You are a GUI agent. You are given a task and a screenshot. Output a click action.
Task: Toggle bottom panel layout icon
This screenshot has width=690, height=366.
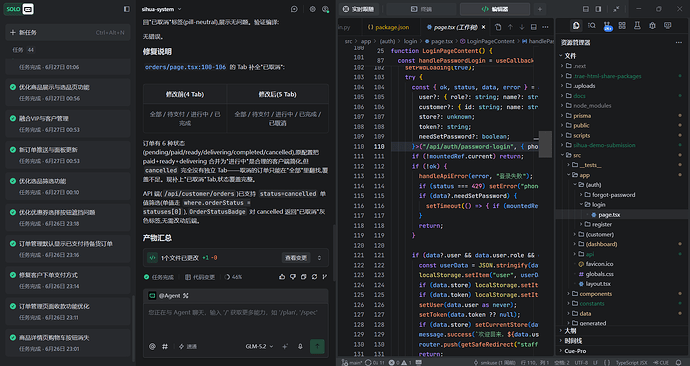[586, 9]
